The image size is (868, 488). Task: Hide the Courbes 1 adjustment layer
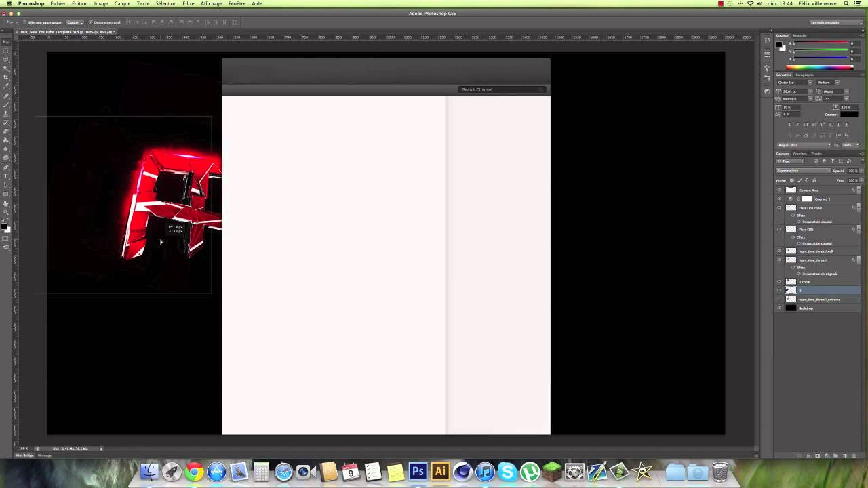[x=779, y=199]
